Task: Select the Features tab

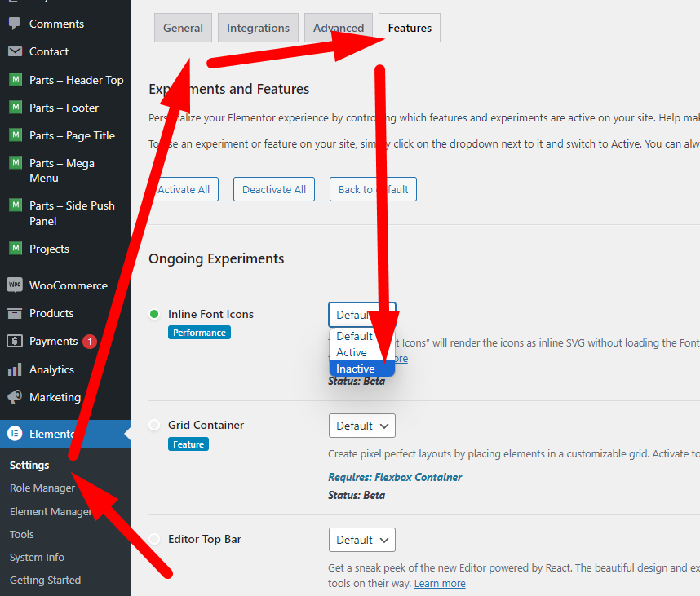Action: tap(410, 28)
